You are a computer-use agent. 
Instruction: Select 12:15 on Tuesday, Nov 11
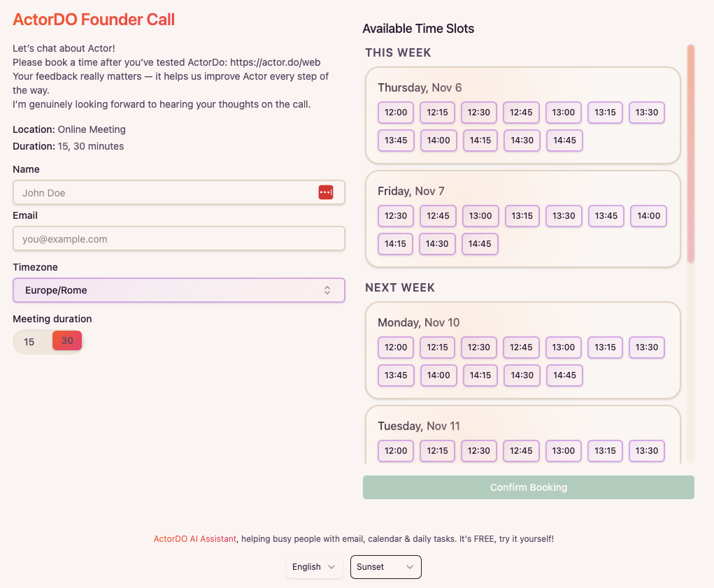click(437, 451)
